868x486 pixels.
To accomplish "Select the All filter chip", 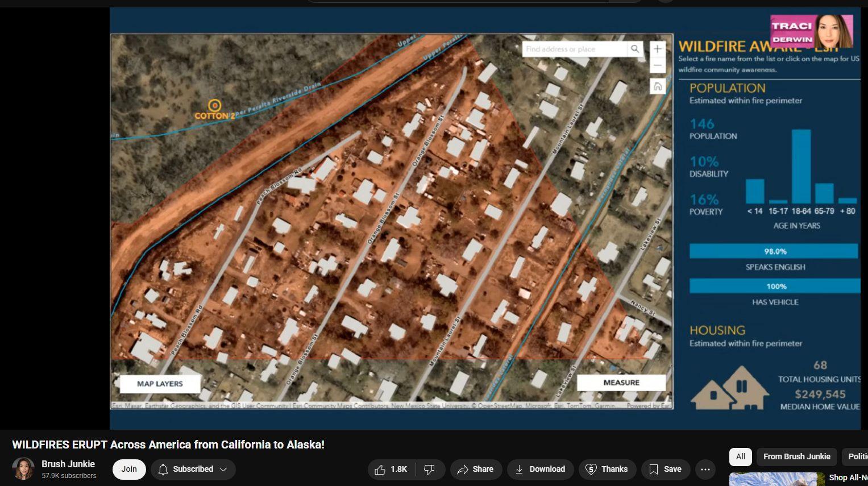I will 741,456.
